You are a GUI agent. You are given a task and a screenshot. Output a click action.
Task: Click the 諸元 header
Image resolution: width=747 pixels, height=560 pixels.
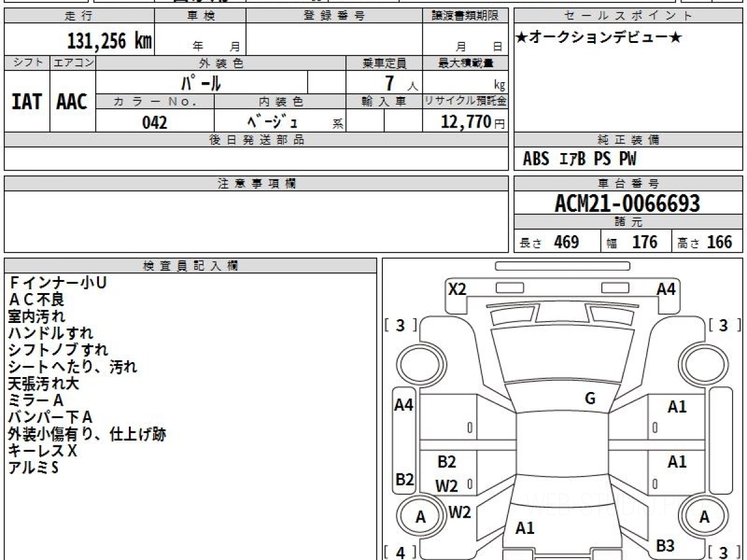[x=629, y=222]
